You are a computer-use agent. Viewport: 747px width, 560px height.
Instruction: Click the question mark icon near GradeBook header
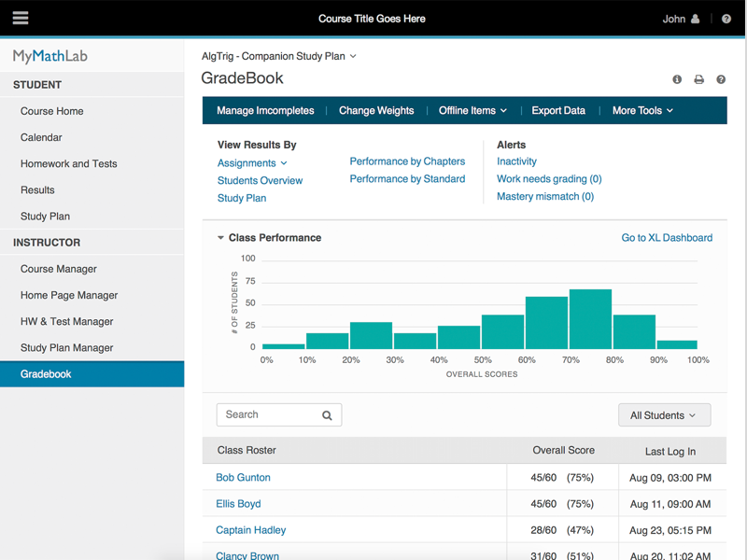(x=721, y=80)
